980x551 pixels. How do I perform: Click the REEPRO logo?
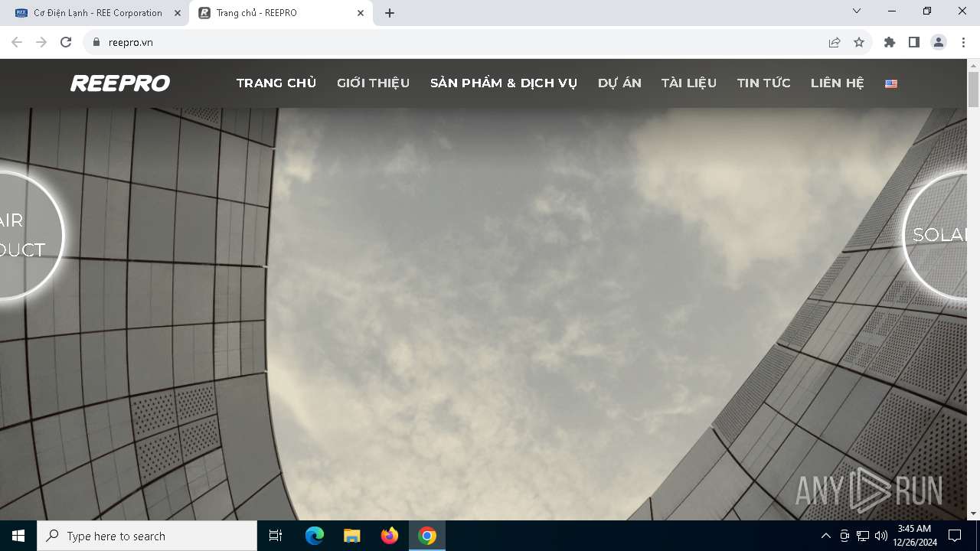point(120,83)
